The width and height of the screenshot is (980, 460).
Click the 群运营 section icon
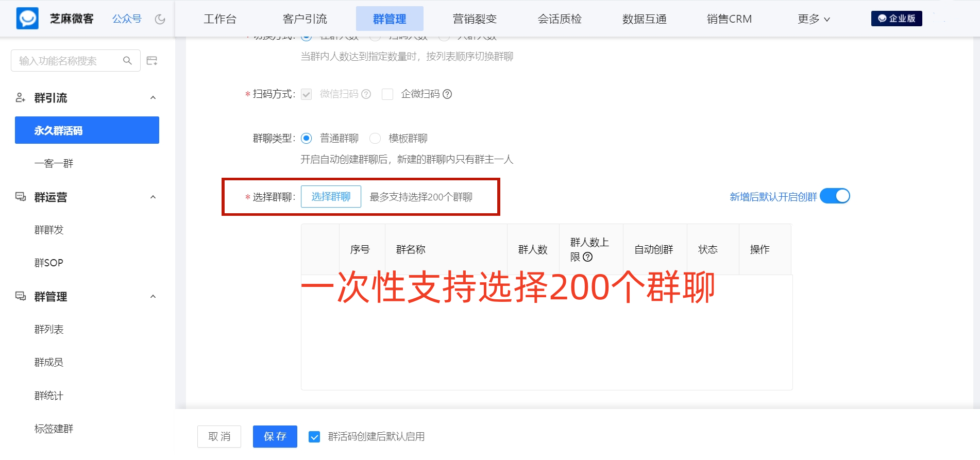click(21, 197)
